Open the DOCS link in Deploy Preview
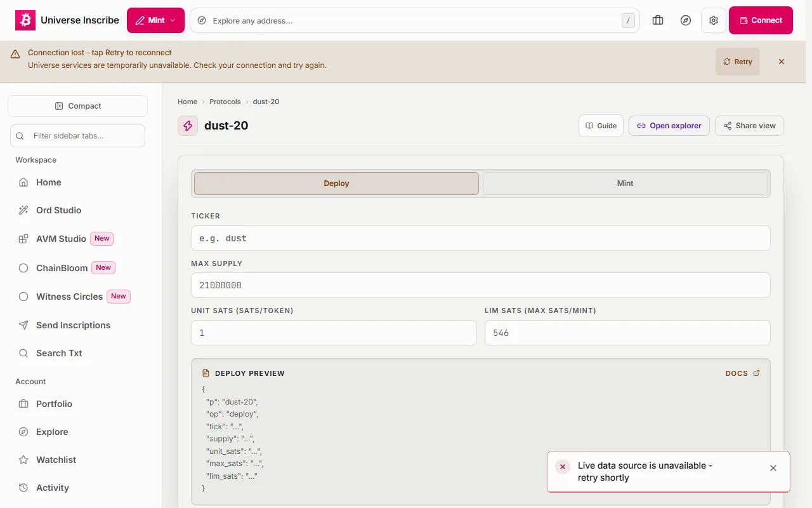This screenshot has width=812, height=508. [x=743, y=373]
